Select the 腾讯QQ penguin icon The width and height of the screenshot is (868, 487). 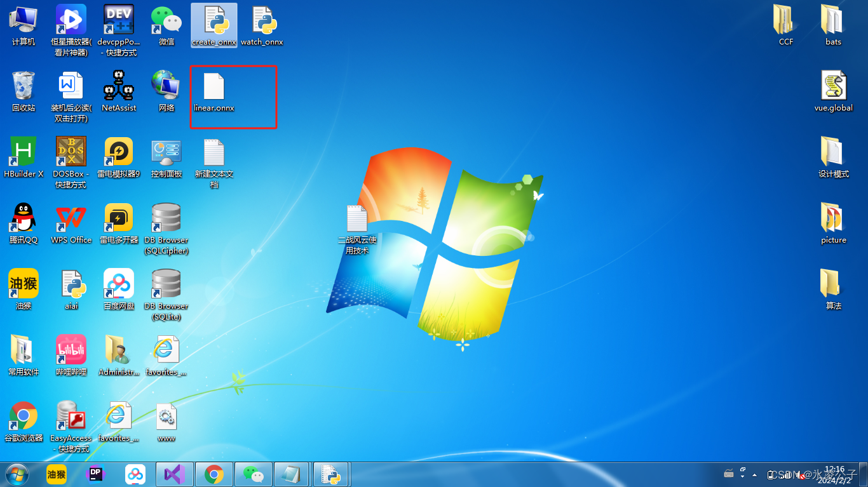coord(24,223)
